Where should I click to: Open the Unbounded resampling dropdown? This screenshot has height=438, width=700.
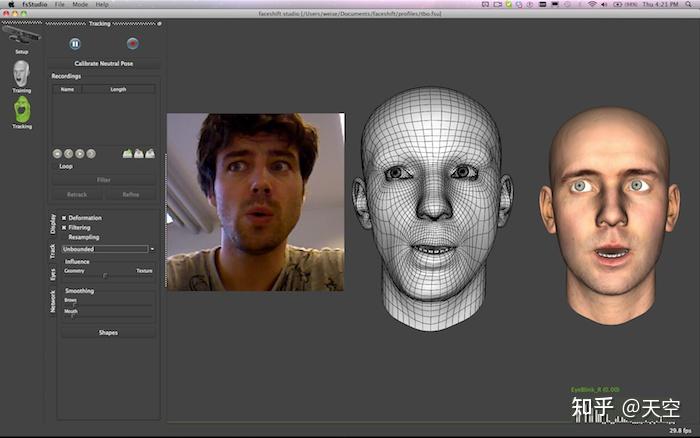click(108, 248)
